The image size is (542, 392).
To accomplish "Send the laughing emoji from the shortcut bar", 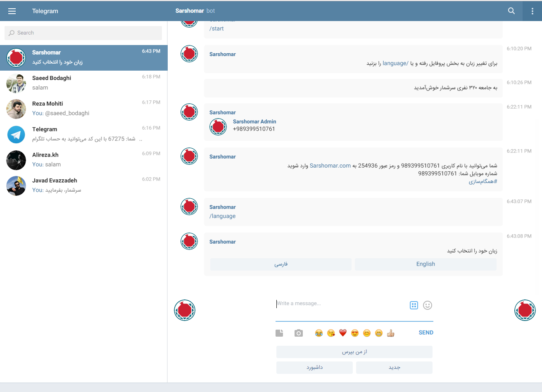I will coord(319,333).
